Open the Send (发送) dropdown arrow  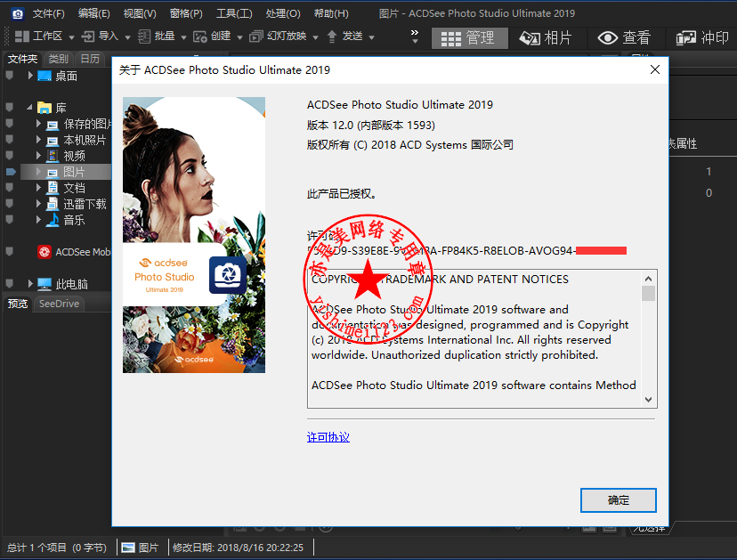click(372, 37)
